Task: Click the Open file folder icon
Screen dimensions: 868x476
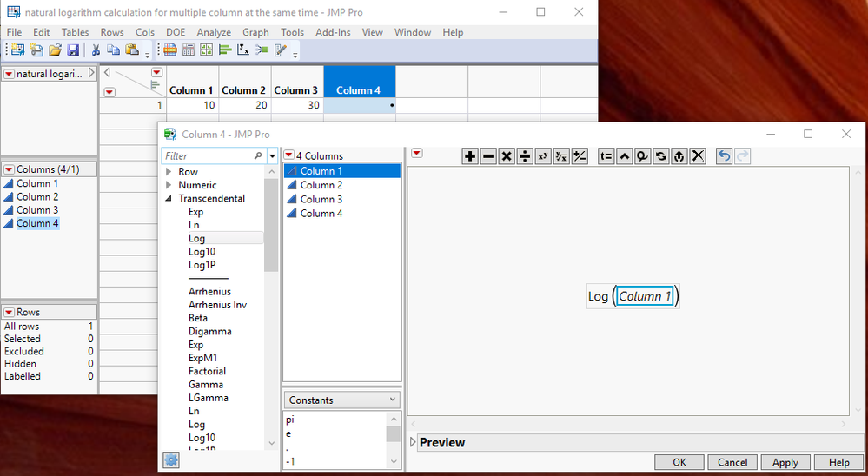Action: 55,50
